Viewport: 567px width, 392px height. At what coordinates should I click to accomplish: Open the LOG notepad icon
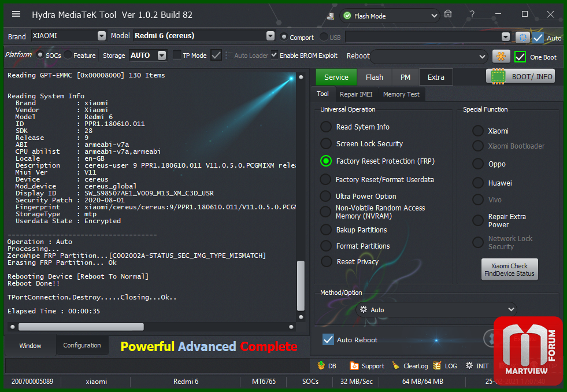[437, 365]
